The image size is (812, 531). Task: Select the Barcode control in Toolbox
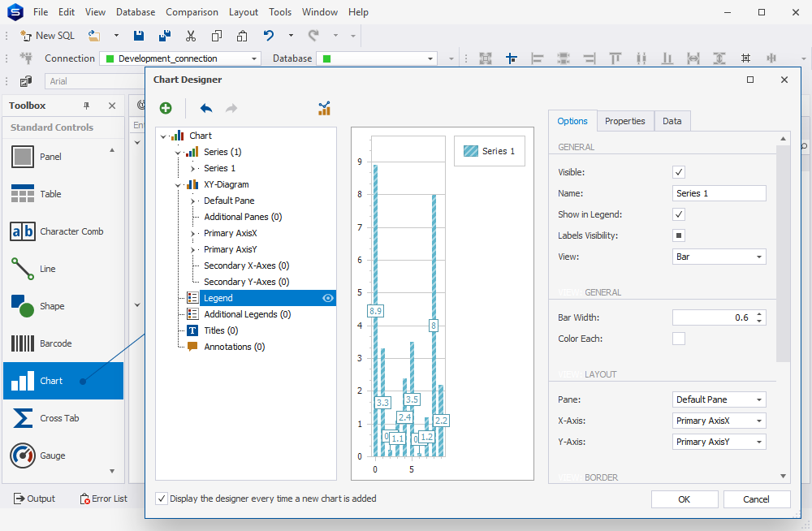[63, 343]
